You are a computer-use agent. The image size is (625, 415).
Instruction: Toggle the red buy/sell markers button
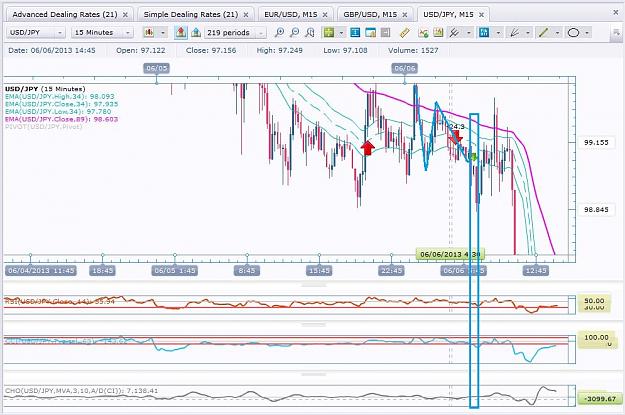(181, 33)
